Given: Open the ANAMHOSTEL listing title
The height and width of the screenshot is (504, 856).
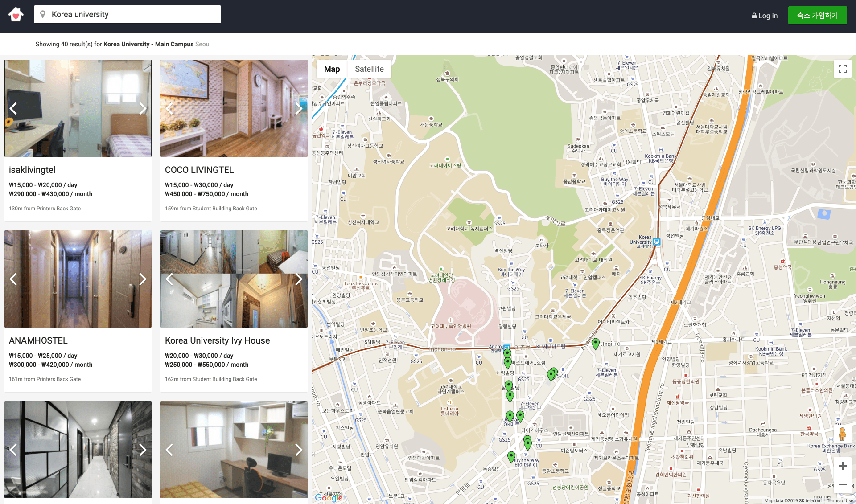Looking at the screenshot, I should [38, 340].
